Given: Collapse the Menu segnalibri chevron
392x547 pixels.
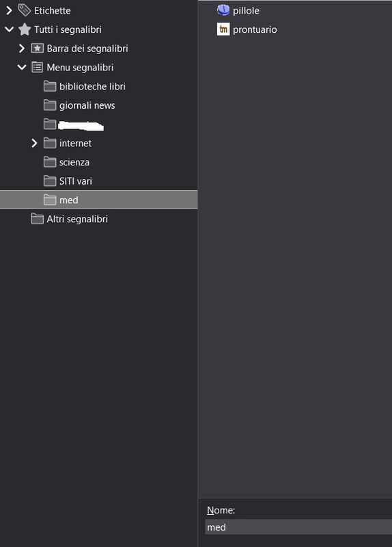Looking at the screenshot, I should click(x=22, y=67).
